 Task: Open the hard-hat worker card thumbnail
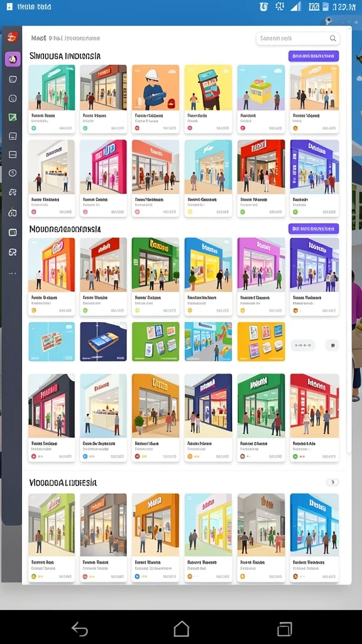click(x=156, y=87)
